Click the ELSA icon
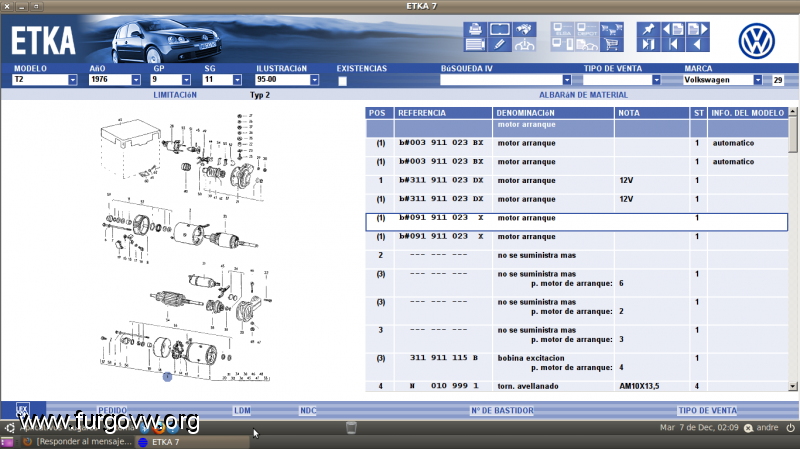Screen dimensions: 800x449 [563, 29]
